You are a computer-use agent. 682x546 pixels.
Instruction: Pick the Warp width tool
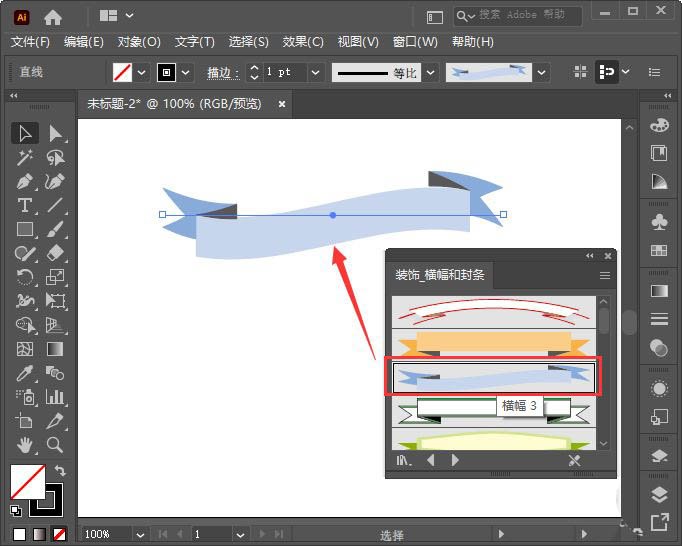pos(25,301)
